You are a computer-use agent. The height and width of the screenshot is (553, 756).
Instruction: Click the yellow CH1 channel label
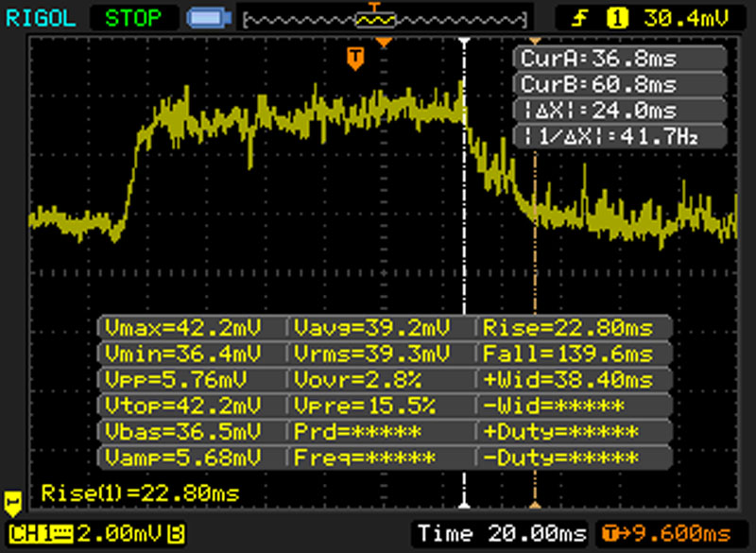click(28, 532)
